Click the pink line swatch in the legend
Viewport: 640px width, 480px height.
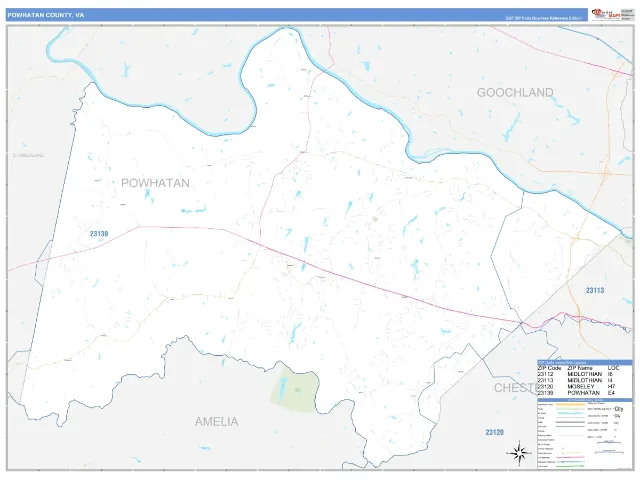pyautogui.click(x=570, y=457)
